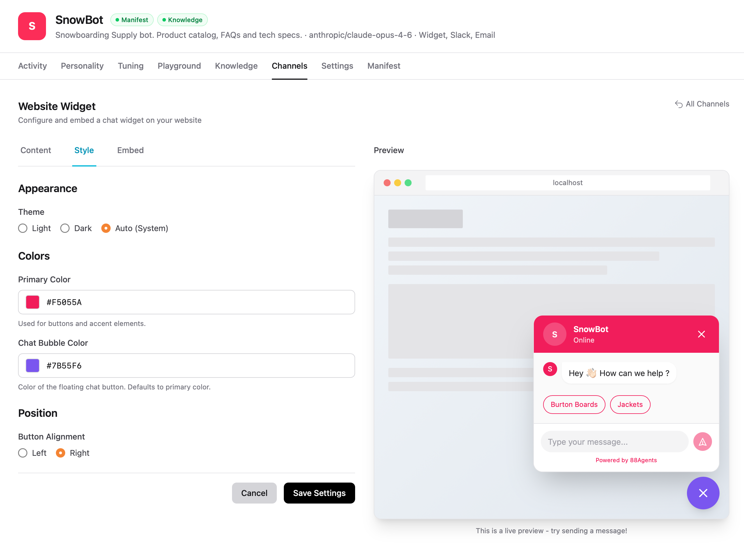This screenshot has height=560, width=744.
Task: Switch to the Content tab
Action: pyautogui.click(x=35, y=150)
